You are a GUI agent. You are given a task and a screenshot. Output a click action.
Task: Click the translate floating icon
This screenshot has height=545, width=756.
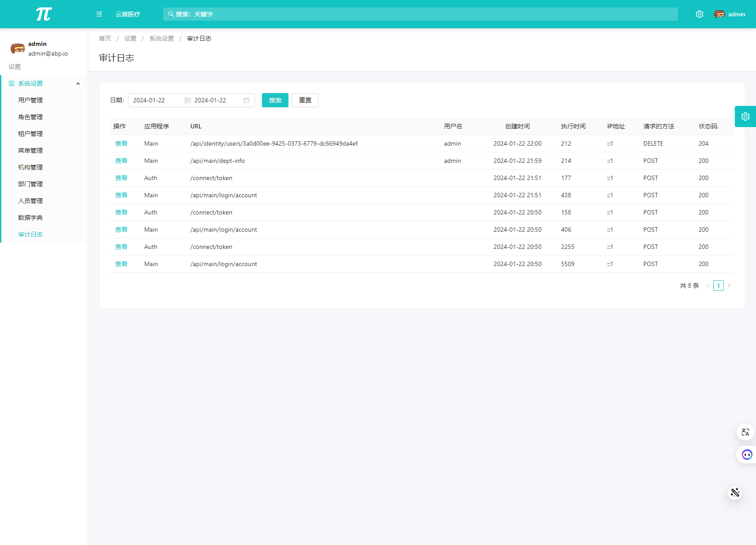tap(745, 432)
